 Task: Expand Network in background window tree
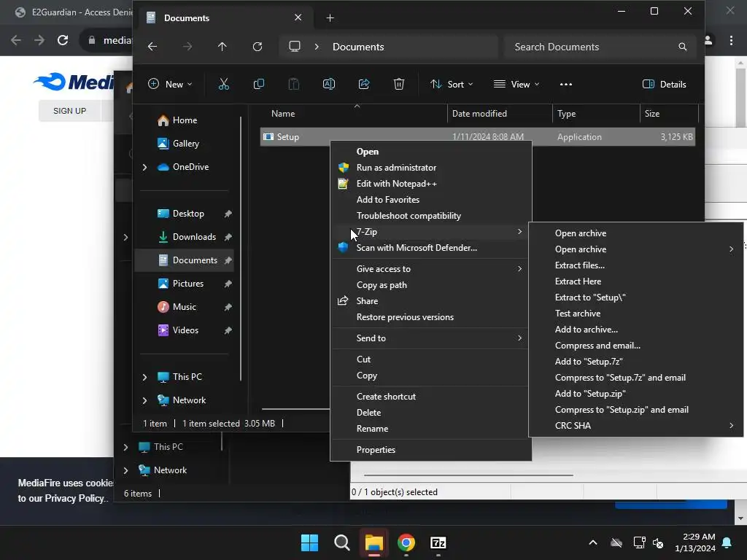(x=125, y=470)
